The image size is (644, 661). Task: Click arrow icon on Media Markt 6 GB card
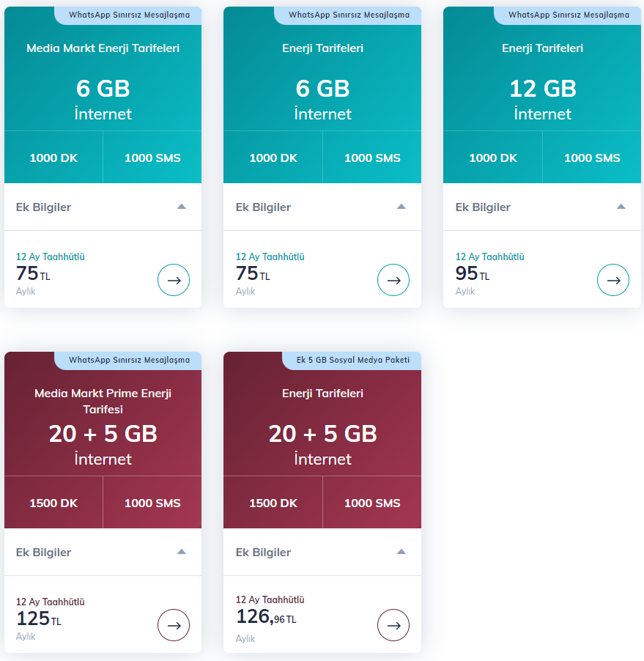point(173,280)
